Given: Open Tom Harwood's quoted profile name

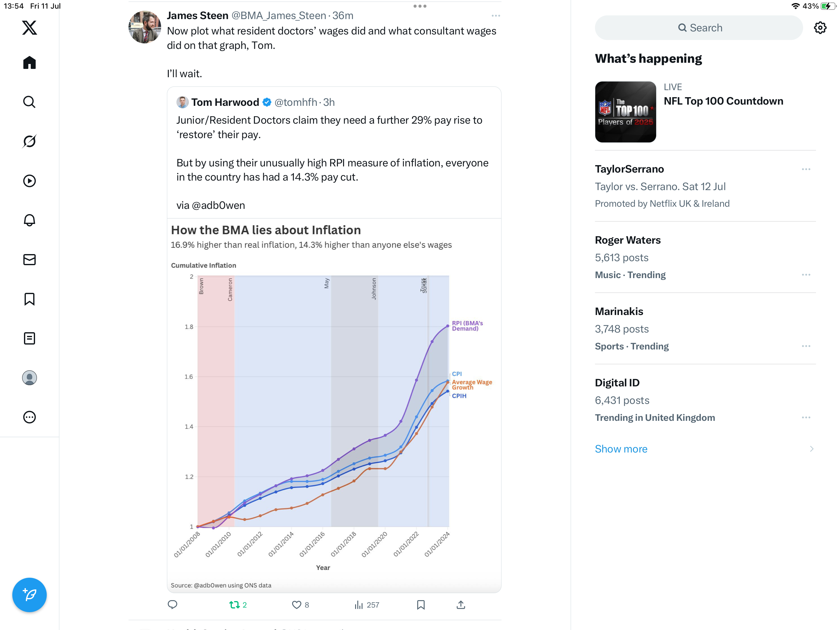Looking at the screenshot, I should click(x=225, y=102).
